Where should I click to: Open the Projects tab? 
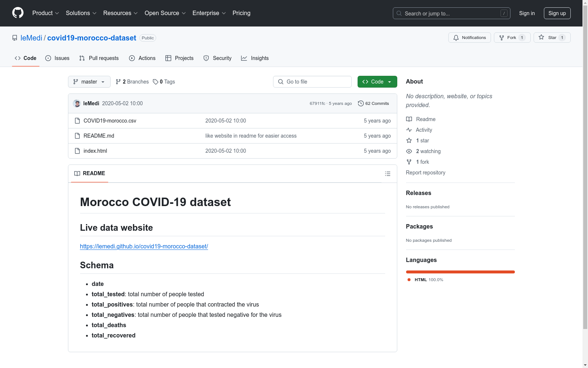point(179,58)
